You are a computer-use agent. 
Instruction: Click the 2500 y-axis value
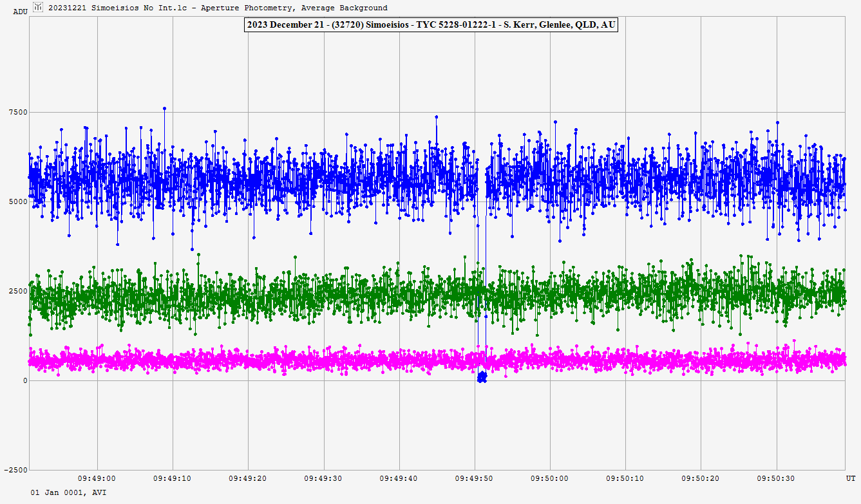click(x=18, y=291)
